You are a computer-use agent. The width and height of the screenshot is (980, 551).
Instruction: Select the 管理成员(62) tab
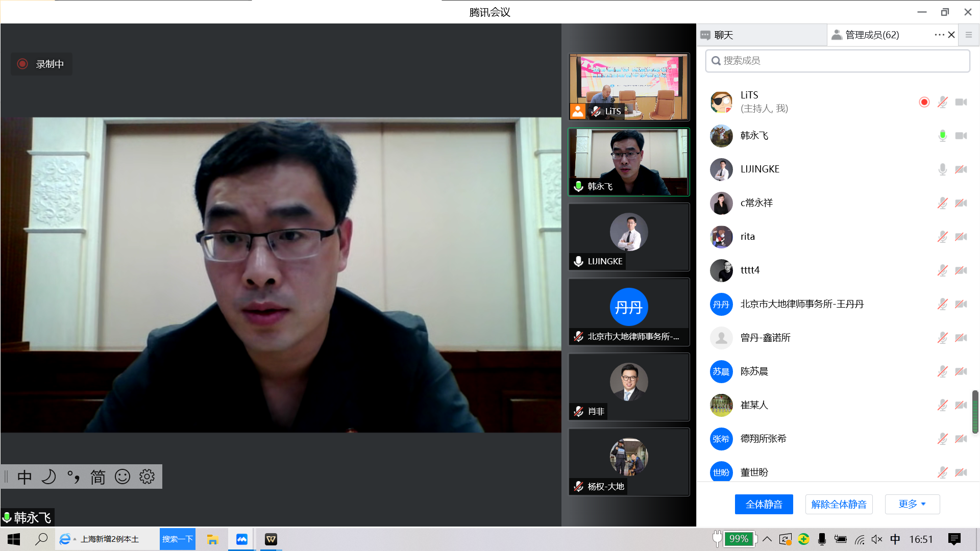point(871,35)
